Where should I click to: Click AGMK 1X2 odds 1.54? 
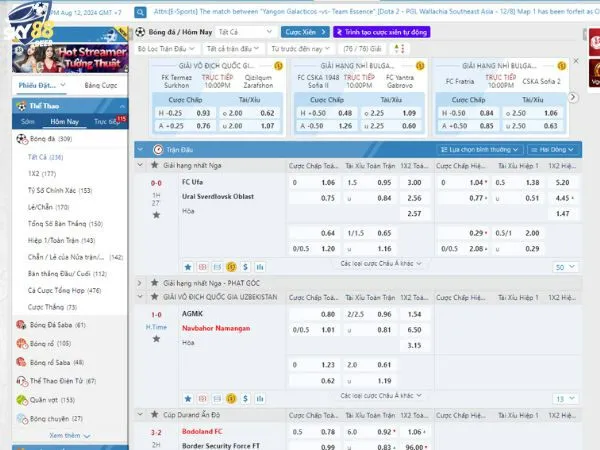coord(414,314)
